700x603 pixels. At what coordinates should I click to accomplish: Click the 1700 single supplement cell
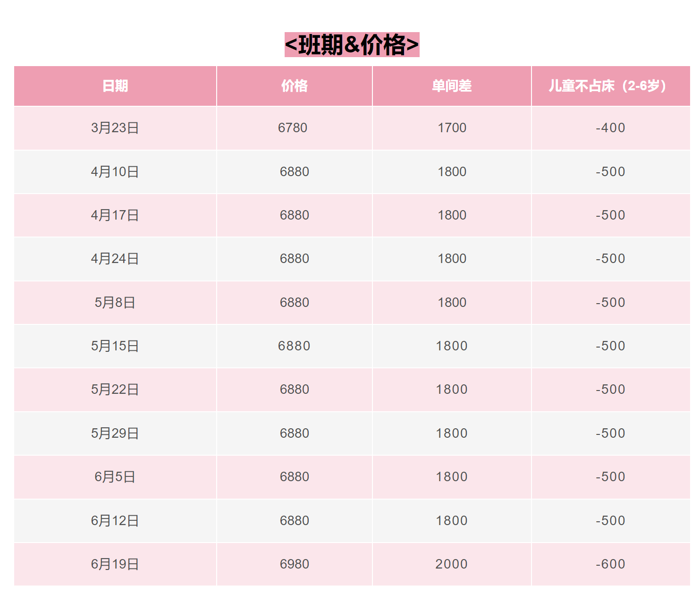(452, 128)
